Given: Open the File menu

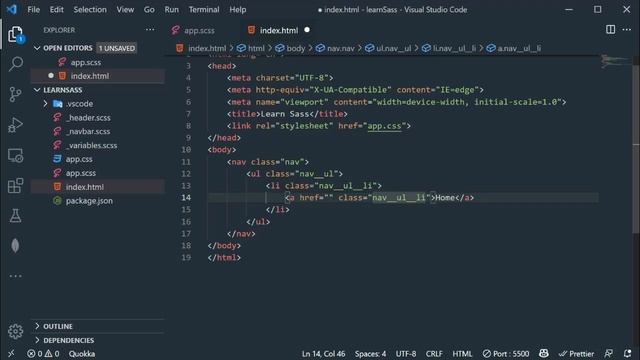Looking at the screenshot, I should [33, 9].
